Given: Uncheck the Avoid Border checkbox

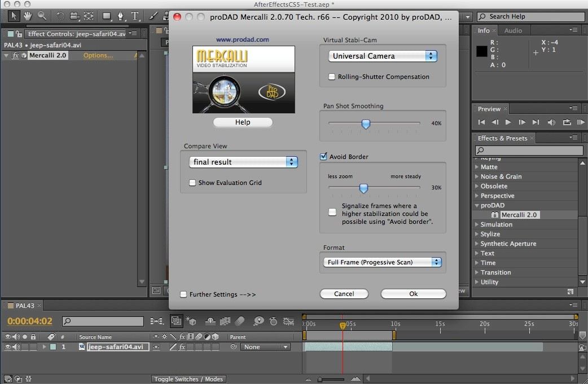Looking at the screenshot, I should pyautogui.click(x=323, y=157).
